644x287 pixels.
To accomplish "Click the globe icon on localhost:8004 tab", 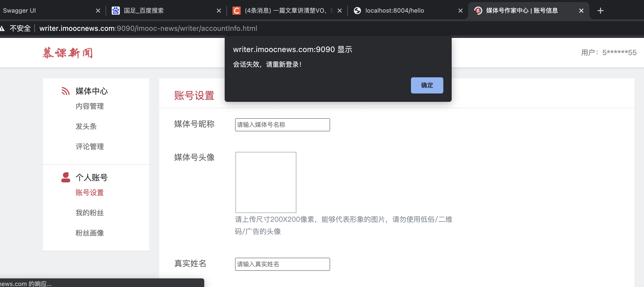I will (357, 10).
